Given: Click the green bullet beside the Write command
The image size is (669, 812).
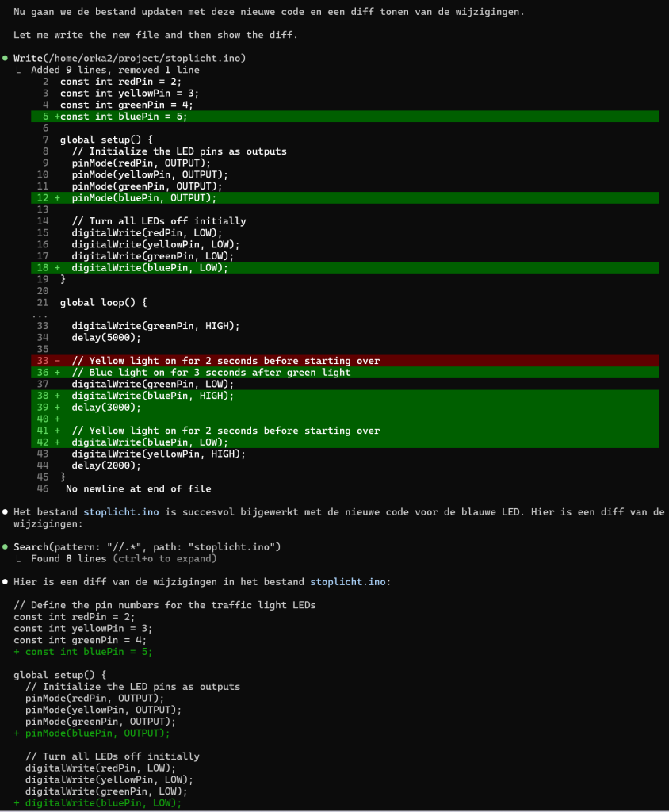Looking at the screenshot, I should [x=6, y=59].
